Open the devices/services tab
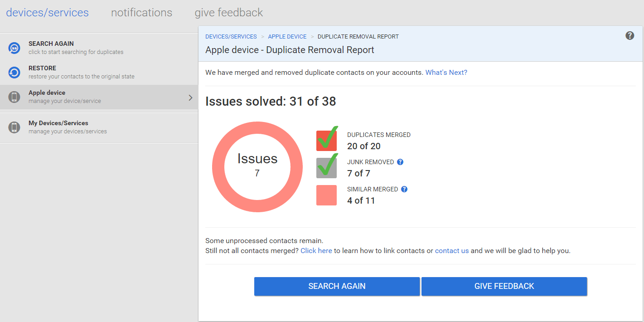 pyautogui.click(x=47, y=13)
